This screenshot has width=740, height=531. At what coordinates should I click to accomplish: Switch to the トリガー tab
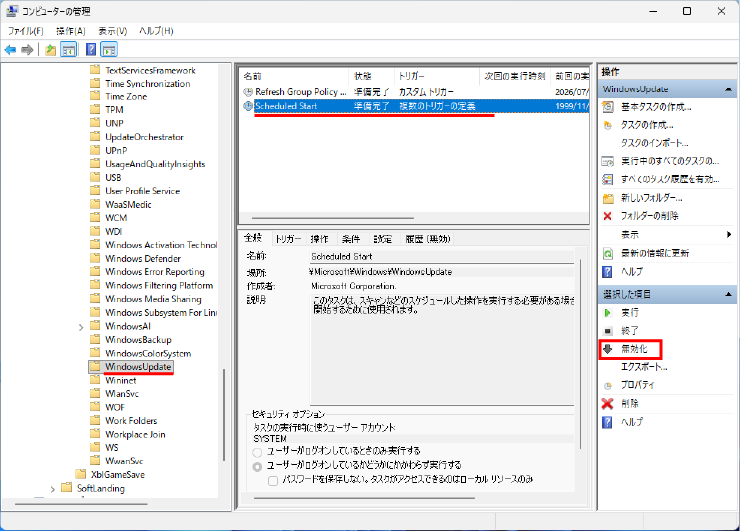coord(288,239)
